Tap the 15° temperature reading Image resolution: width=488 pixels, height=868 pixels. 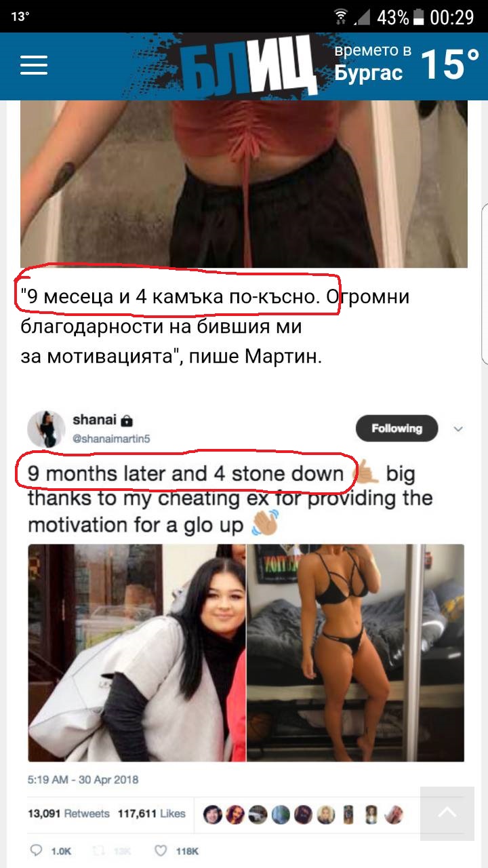pos(449,64)
